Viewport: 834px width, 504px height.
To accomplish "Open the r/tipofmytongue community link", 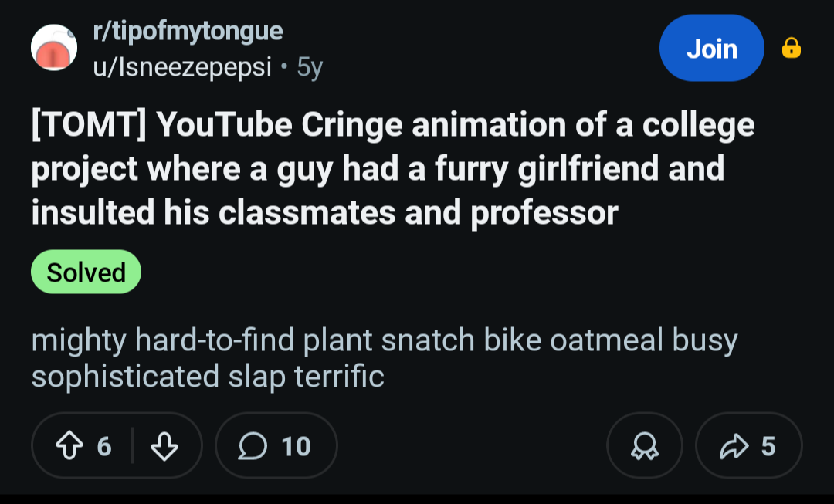I will [188, 32].
